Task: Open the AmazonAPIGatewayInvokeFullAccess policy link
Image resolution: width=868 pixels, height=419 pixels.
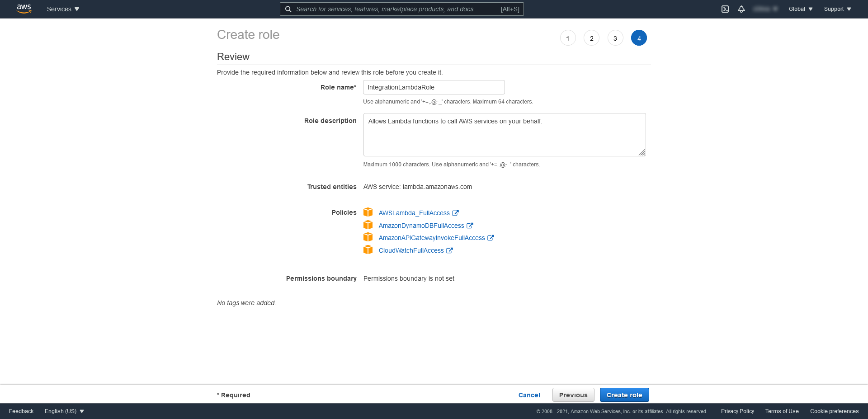Action: [x=432, y=238]
